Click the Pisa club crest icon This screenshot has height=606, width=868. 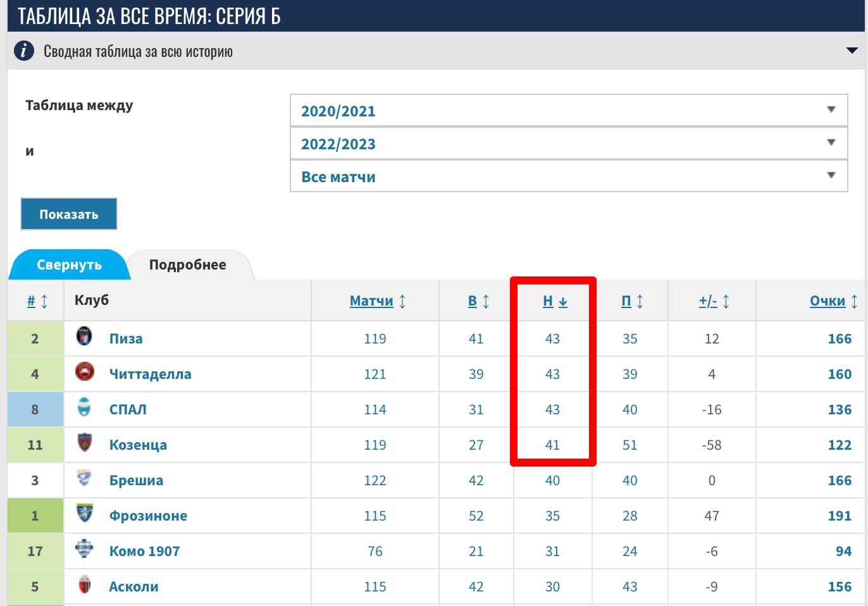click(x=84, y=336)
